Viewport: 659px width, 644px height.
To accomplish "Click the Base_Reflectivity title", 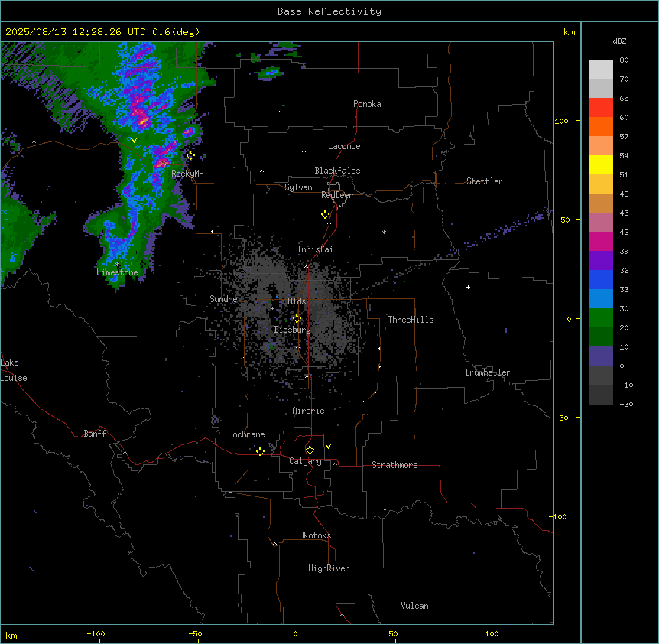I will point(329,11).
